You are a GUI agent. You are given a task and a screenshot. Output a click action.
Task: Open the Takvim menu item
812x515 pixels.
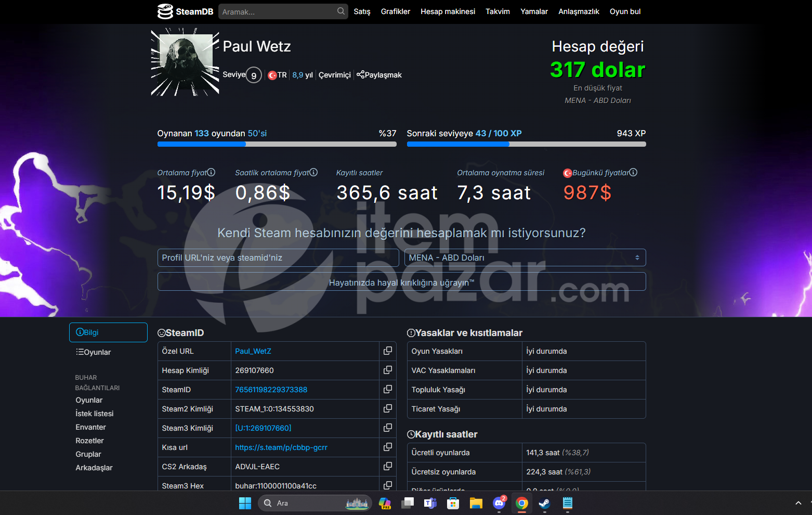click(x=497, y=11)
